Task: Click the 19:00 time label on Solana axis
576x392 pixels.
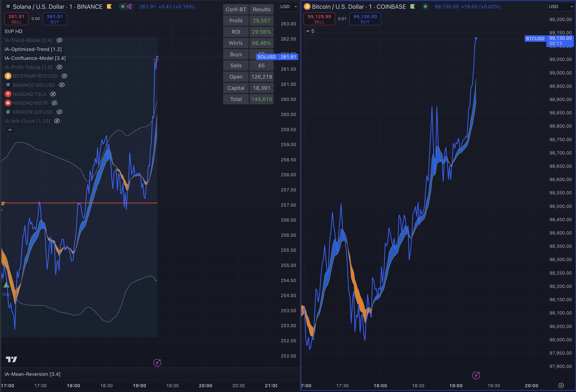Action: click(x=140, y=386)
